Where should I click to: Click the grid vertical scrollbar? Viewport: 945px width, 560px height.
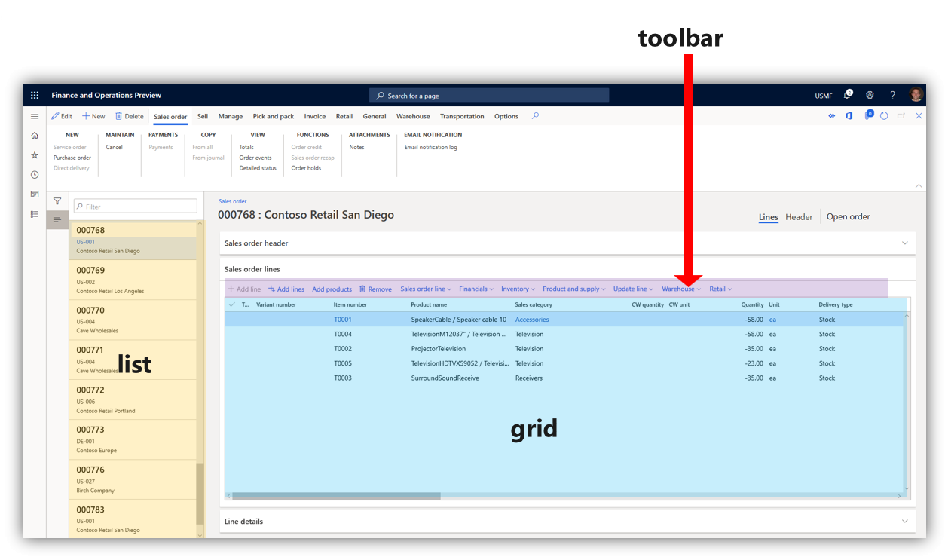coord(907,401)
